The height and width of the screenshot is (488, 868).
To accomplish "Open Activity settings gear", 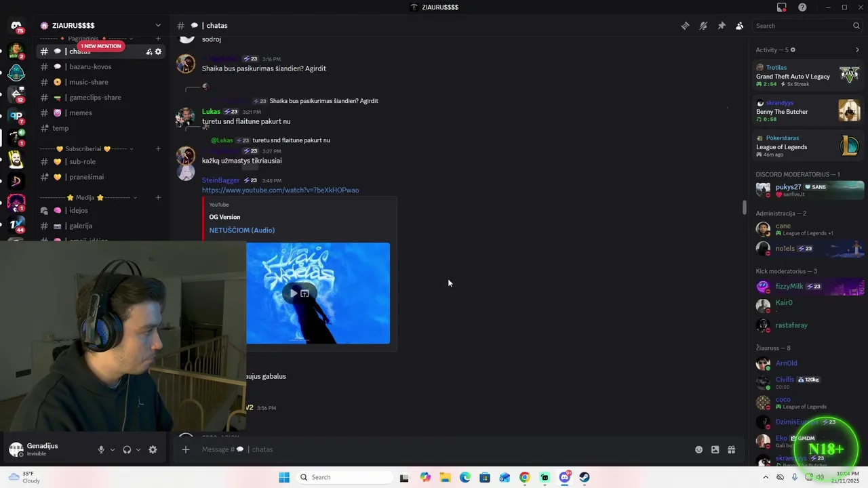I will coord(793,49).
